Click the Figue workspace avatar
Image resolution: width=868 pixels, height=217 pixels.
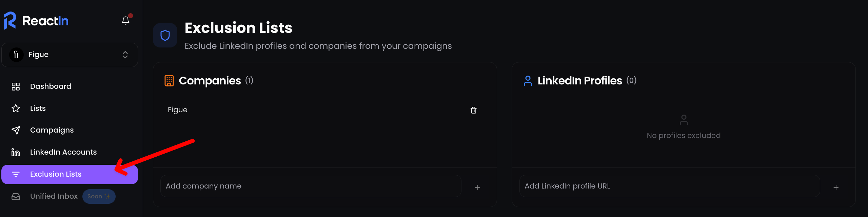coord(16,55)
